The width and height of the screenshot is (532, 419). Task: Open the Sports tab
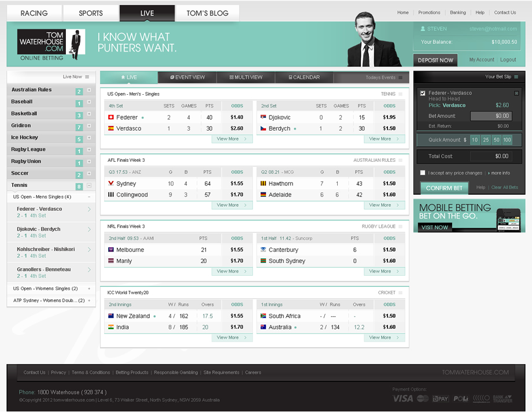(x=91, y=13)
